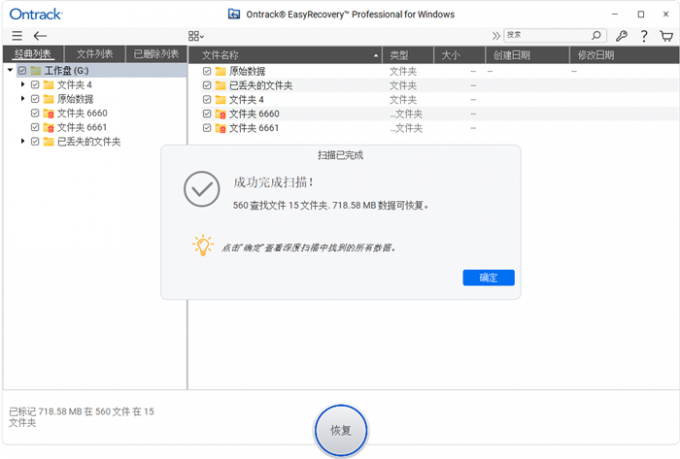This screenshot has height=459, width=680.
Task: Sort by 大小 column header
Action: point(459,55)
